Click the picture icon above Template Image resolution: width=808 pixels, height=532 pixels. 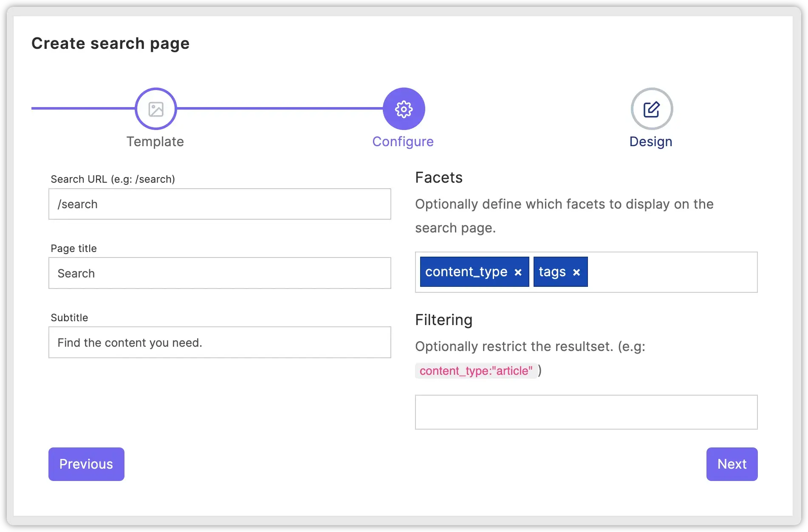click(155, 109)
